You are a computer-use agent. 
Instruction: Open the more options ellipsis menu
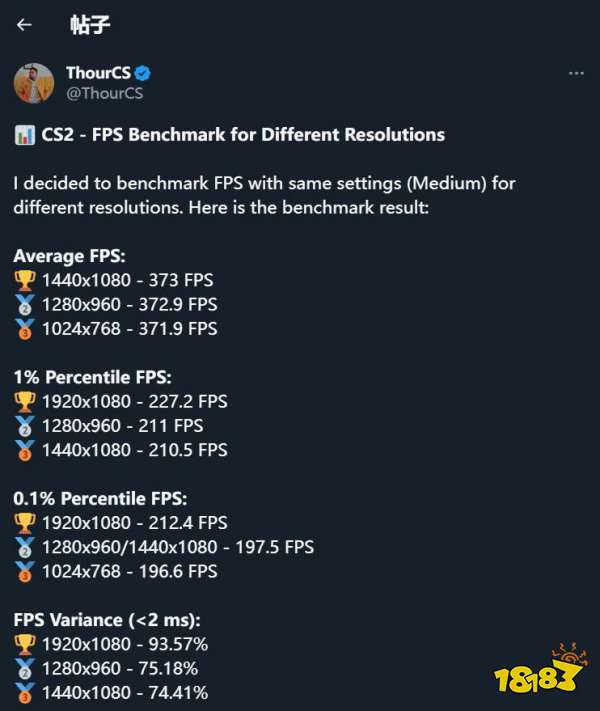tap(575, 74)
